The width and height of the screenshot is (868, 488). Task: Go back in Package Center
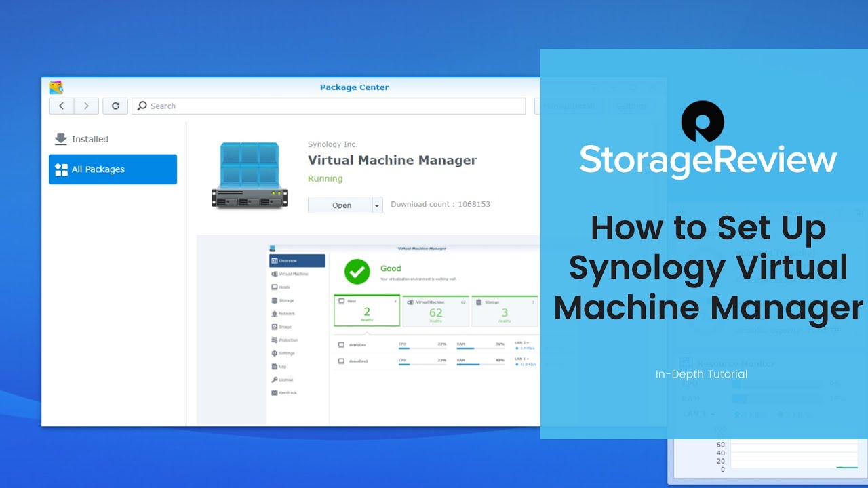[61, 106]
